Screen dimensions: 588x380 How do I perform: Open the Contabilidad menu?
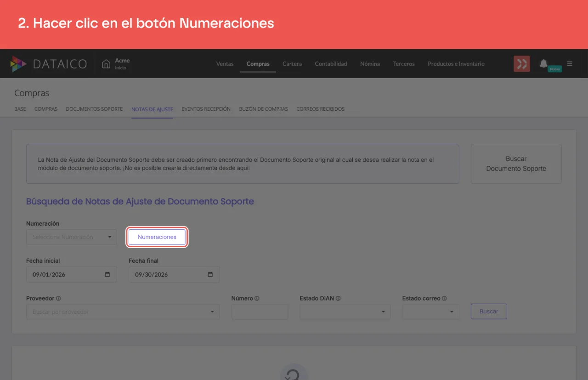click(x=331, y=64)
